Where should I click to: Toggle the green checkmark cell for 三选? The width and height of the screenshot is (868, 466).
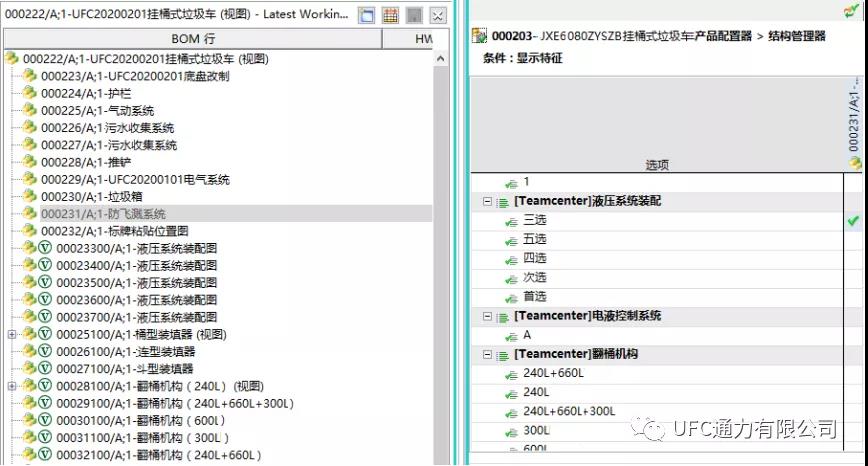pyautogui.click(x=853, y=220)
